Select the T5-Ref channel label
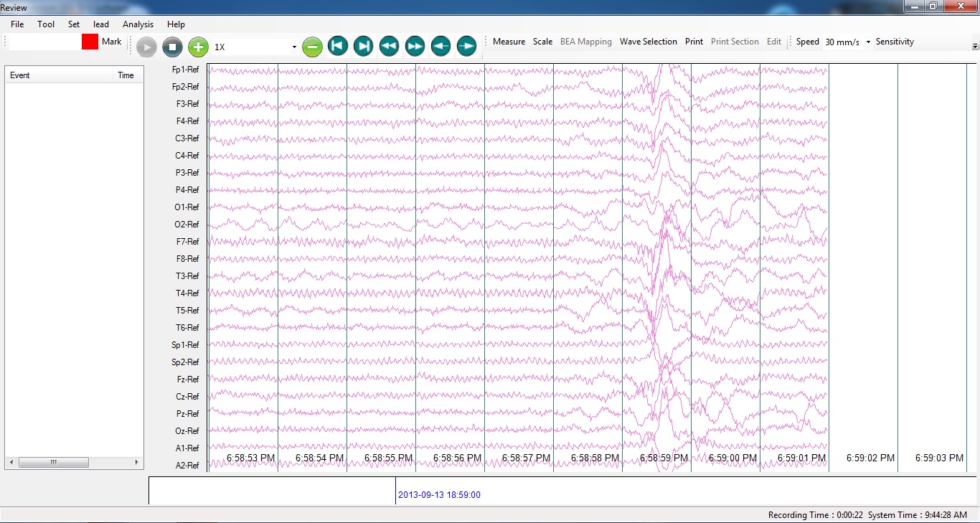980x523 pixels. pos(188,311)
